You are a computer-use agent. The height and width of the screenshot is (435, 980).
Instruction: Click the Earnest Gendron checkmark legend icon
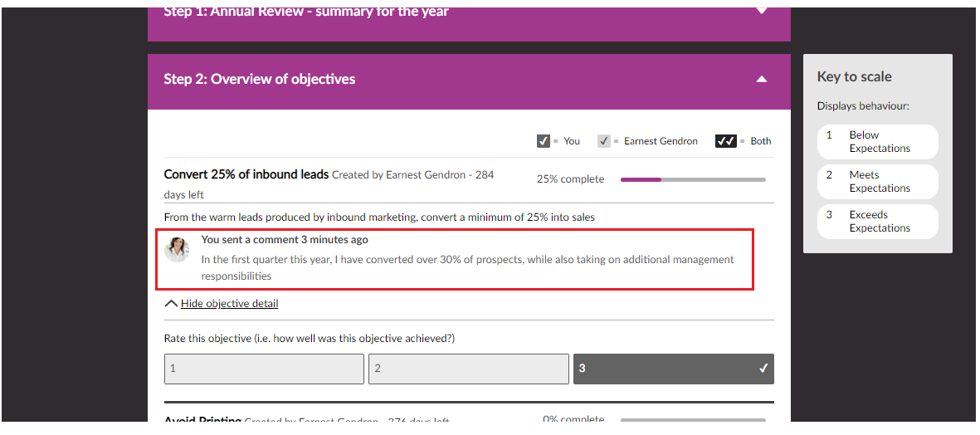click(604, 141)
